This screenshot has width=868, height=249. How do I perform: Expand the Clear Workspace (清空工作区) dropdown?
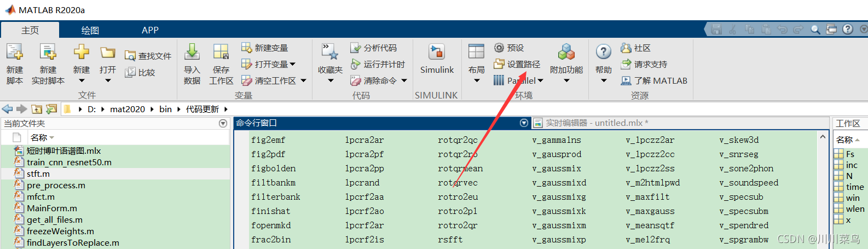click(x=303, y=81)
